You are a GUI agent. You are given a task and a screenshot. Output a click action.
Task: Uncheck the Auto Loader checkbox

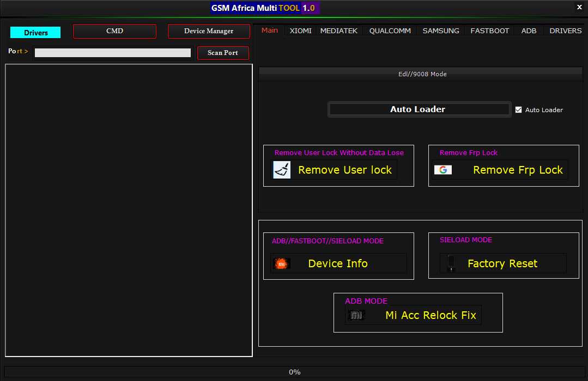click(518, 109)
